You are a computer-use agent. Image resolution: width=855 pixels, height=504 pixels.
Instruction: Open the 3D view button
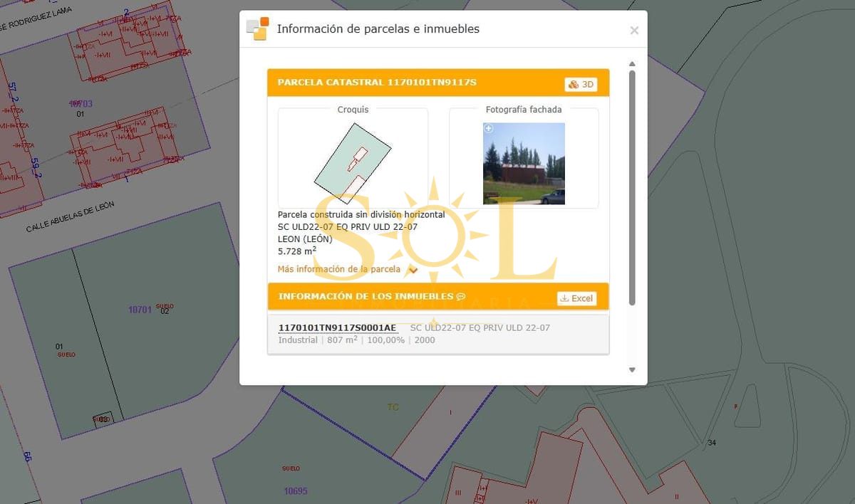[581, 85]
